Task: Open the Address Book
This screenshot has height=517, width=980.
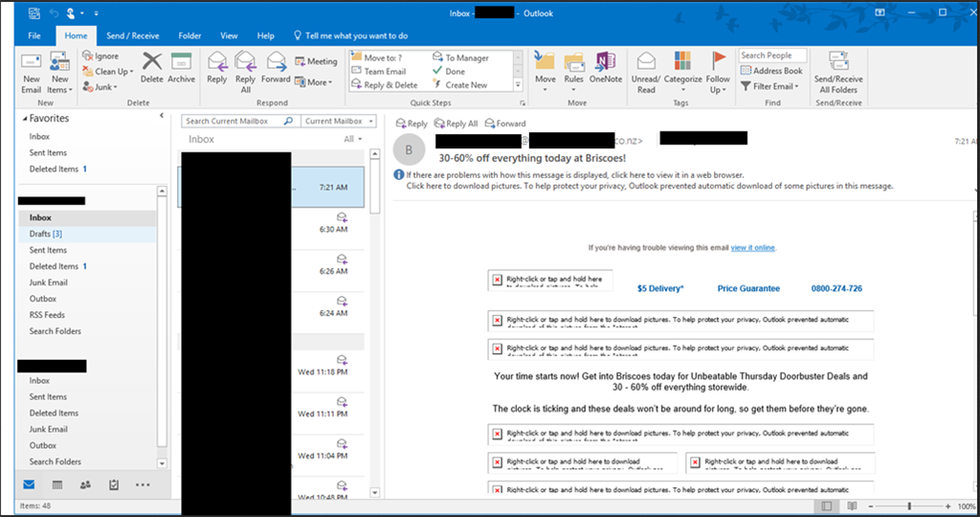Action: point(772,71)
